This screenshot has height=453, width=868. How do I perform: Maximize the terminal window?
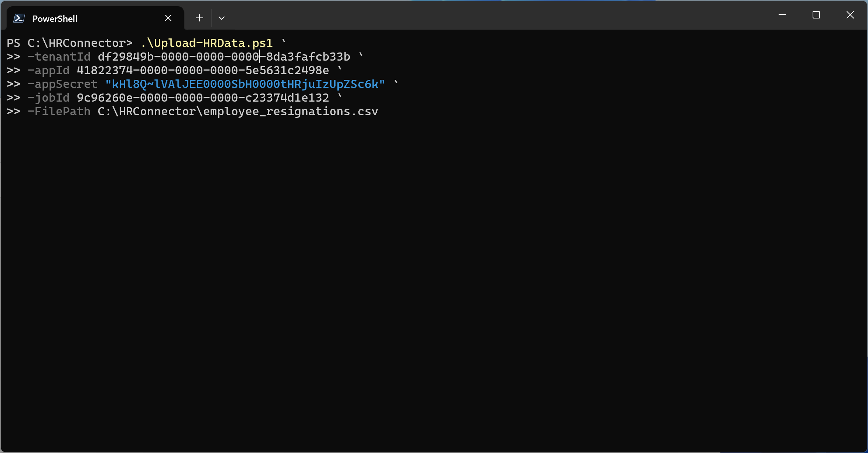tap(816, 15)
